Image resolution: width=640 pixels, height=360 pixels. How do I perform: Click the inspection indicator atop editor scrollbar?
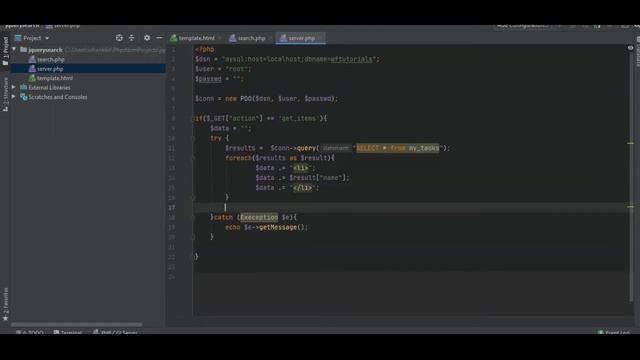pos(630,48)
